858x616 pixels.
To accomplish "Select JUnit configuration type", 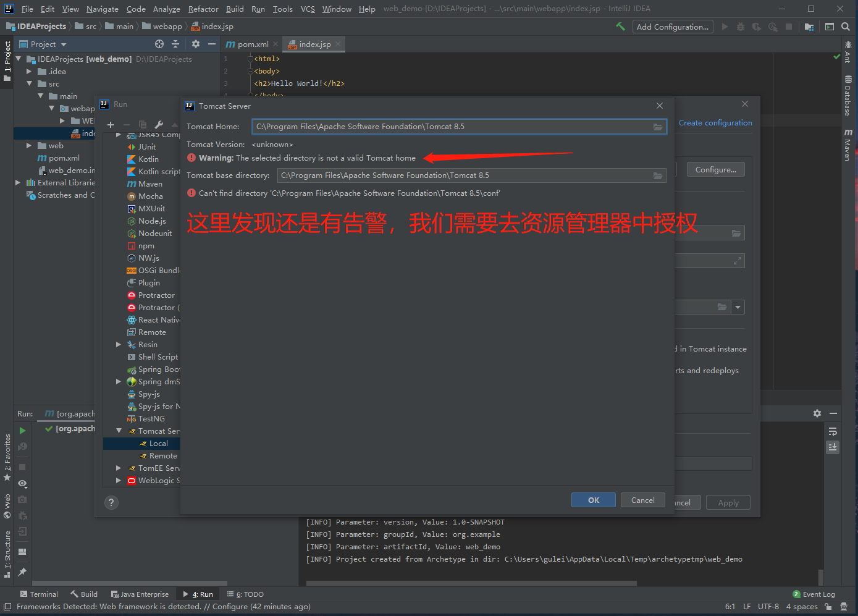I will (146, 147).
